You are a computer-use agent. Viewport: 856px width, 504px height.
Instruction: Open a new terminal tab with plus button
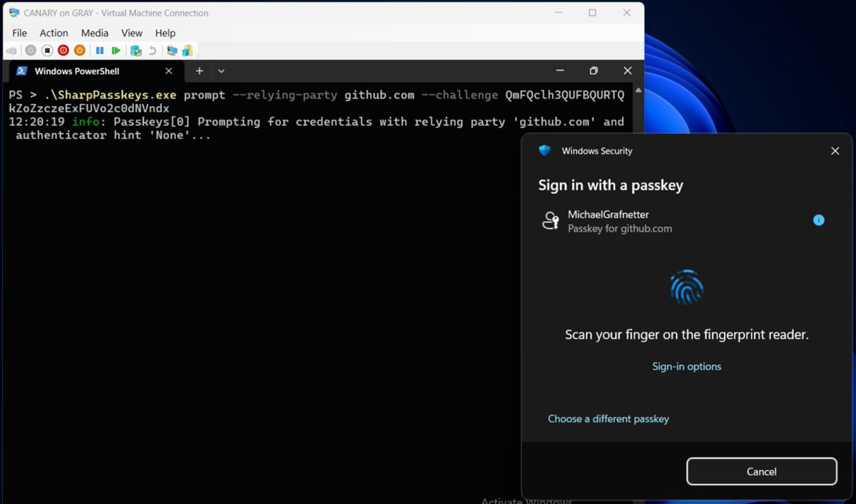pos(200,71)
